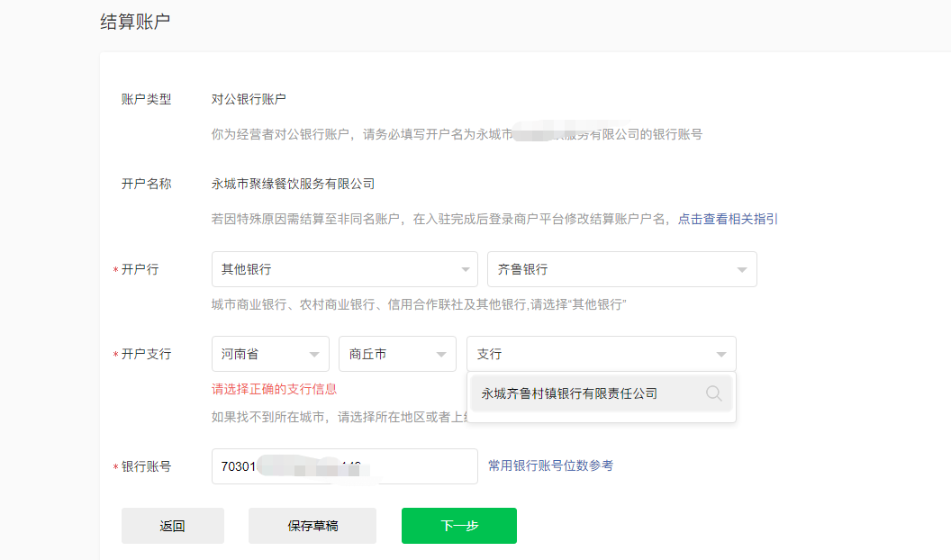Click the 结算账户 page heading
Image resolution: width=951 pixels, height=560 pixels.
tap(135, 22)
